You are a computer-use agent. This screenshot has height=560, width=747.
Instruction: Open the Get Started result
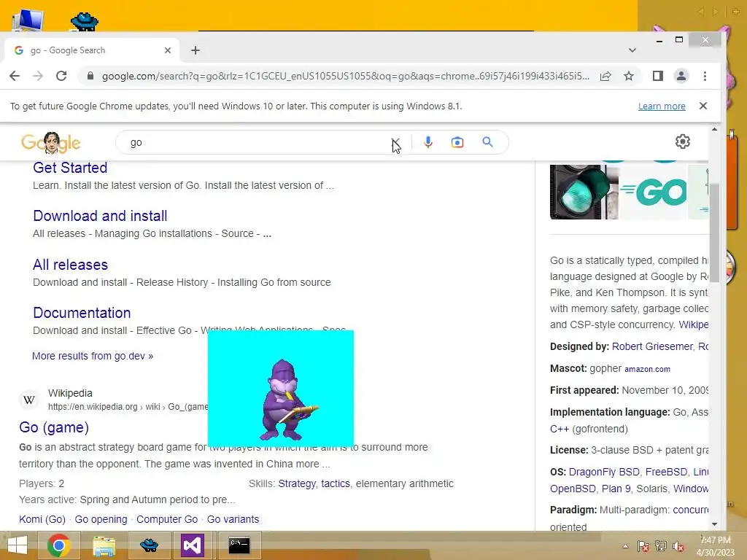pos(70,168)
